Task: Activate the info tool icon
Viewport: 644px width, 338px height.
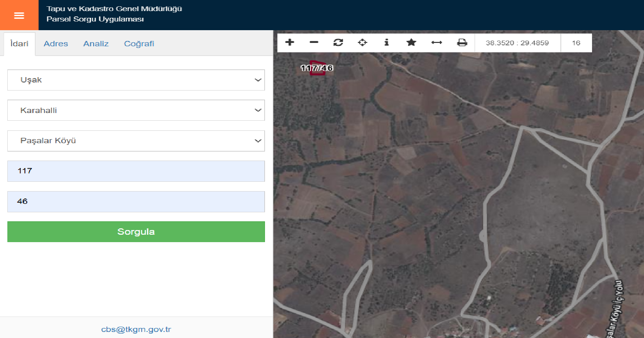Action: (386, 42)
